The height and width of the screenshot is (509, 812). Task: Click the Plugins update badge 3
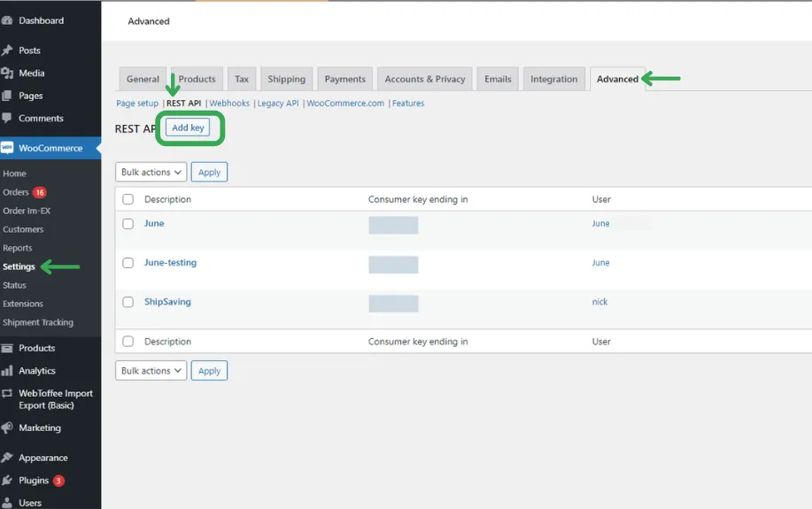[58, 481]
